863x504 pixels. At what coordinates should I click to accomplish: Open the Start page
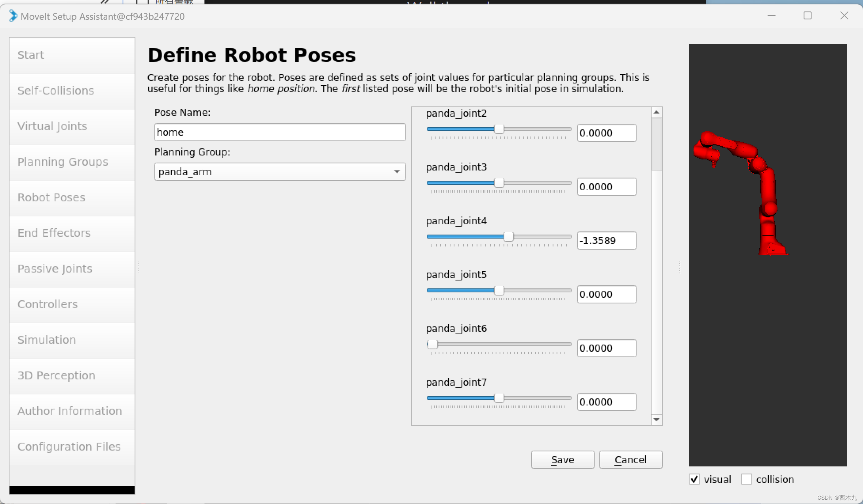[72, 55]
